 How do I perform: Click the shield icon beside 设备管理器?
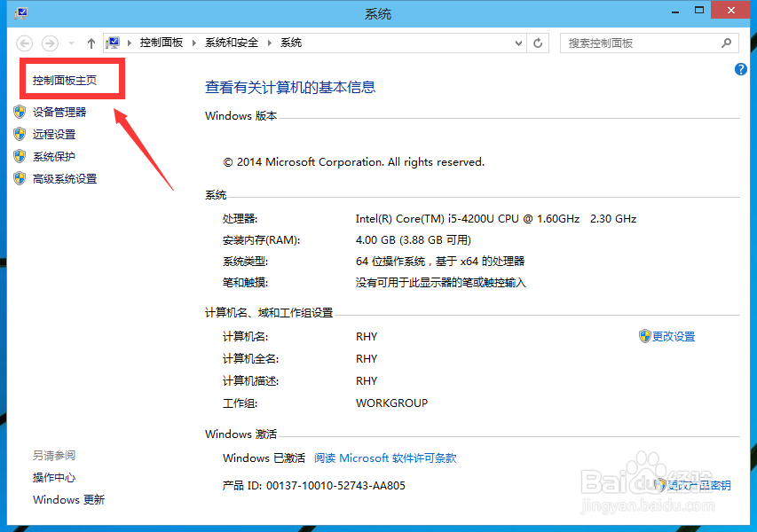(20, 112)
